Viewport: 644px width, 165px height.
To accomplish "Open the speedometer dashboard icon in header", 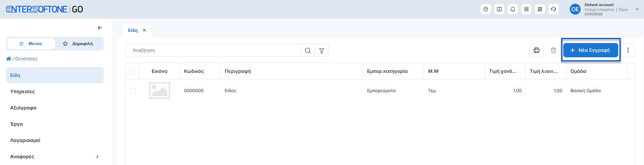I will click(486, 9).
